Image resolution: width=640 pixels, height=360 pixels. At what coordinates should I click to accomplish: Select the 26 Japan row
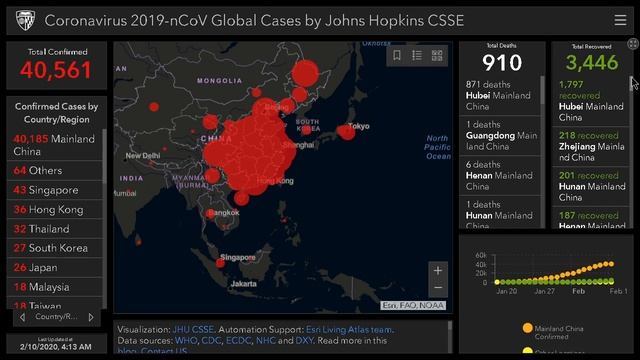pyautogui.click(x=54, y=267)
